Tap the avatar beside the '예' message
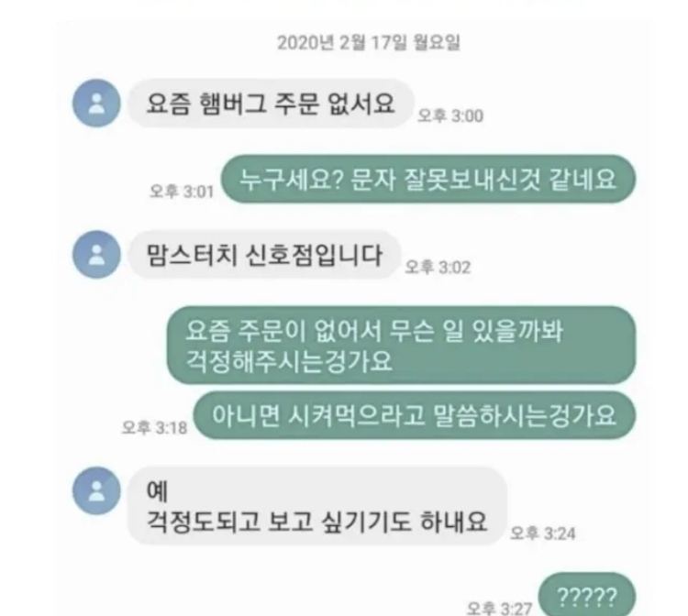The width and height of the screenshot is (688, 616). point(96,490)
